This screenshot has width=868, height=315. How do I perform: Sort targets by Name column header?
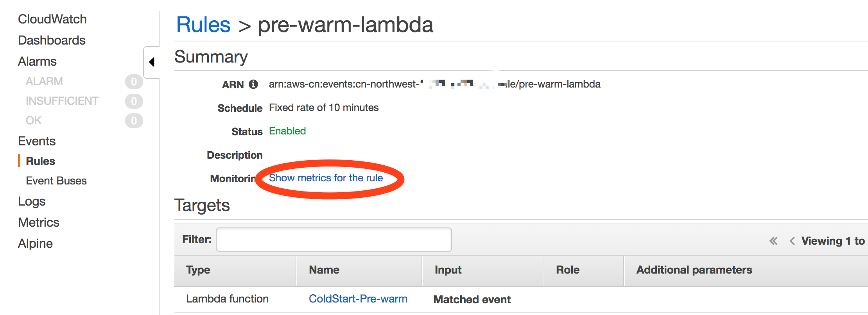[x=324, y=270]
